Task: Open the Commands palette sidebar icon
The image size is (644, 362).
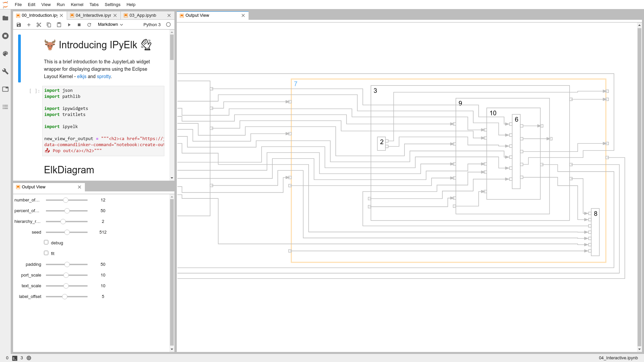Action: click(x=5, y=54)
